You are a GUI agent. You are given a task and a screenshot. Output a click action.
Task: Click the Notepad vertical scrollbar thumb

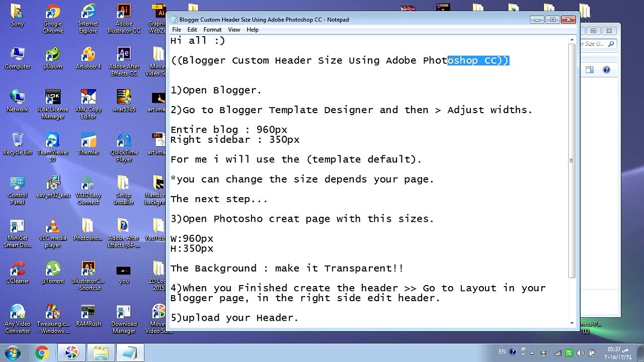572,161
